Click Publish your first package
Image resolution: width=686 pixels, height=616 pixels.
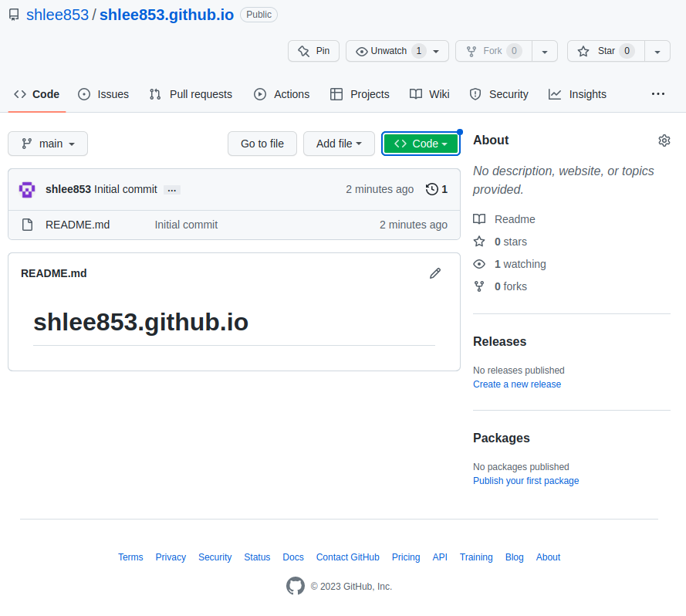click(525, 481)
